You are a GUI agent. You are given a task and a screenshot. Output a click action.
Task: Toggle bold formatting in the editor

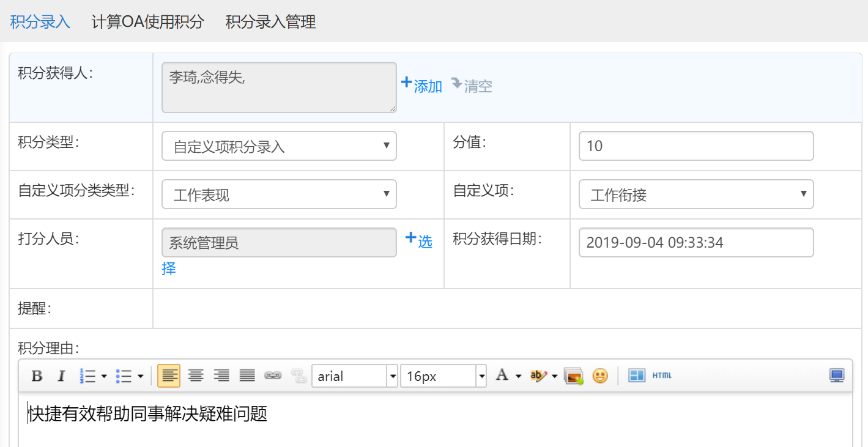click(37, 376)
